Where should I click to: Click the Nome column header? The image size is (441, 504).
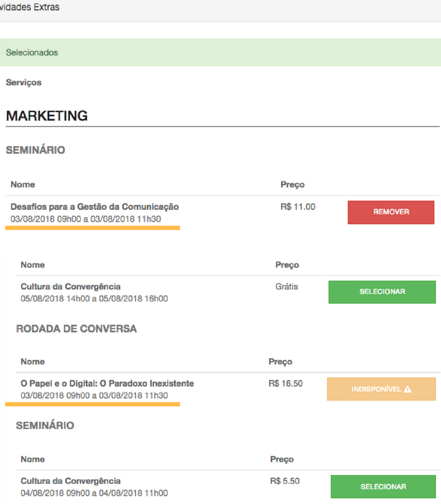[21, 185]
